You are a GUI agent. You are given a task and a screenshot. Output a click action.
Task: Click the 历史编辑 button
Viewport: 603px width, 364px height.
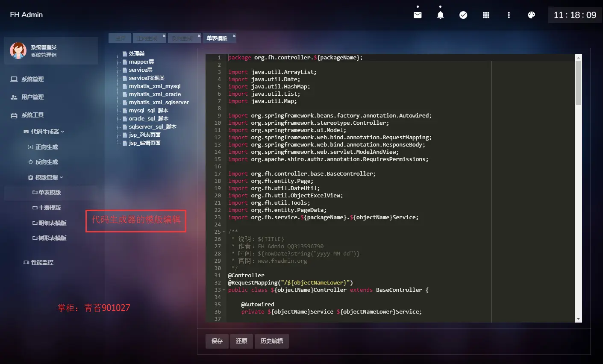(x=272, y=341)
